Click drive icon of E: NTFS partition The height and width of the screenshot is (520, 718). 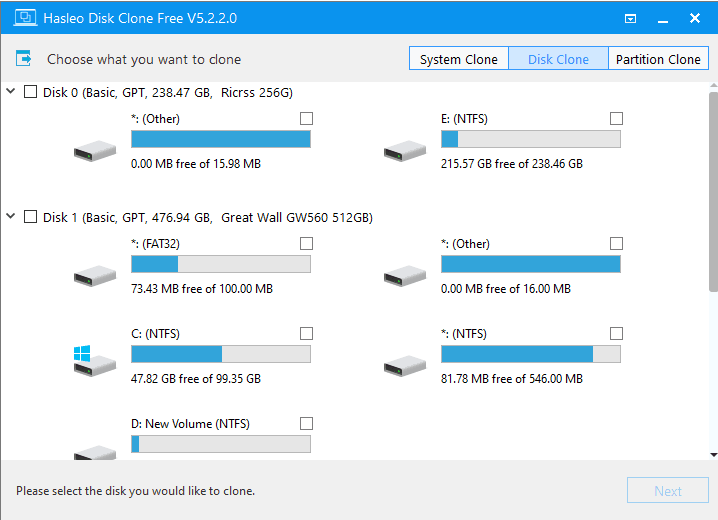pos(405,151)
